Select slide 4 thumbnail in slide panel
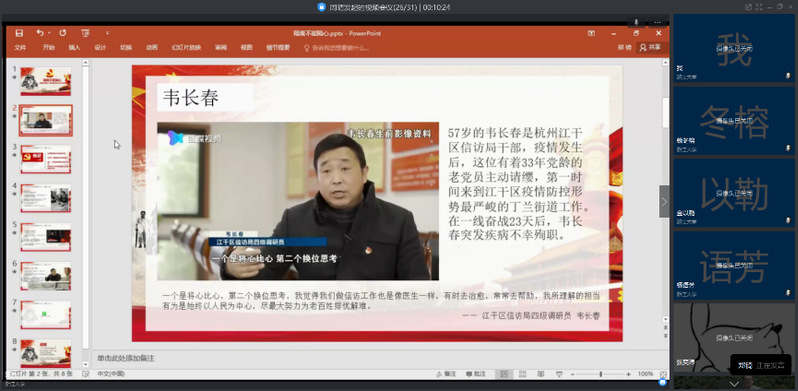This screenshot has width=798, height=391. point(46,198)
